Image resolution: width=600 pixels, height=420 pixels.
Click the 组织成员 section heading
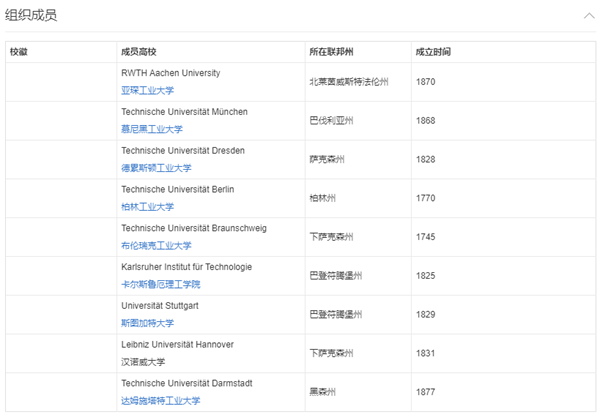31,15
